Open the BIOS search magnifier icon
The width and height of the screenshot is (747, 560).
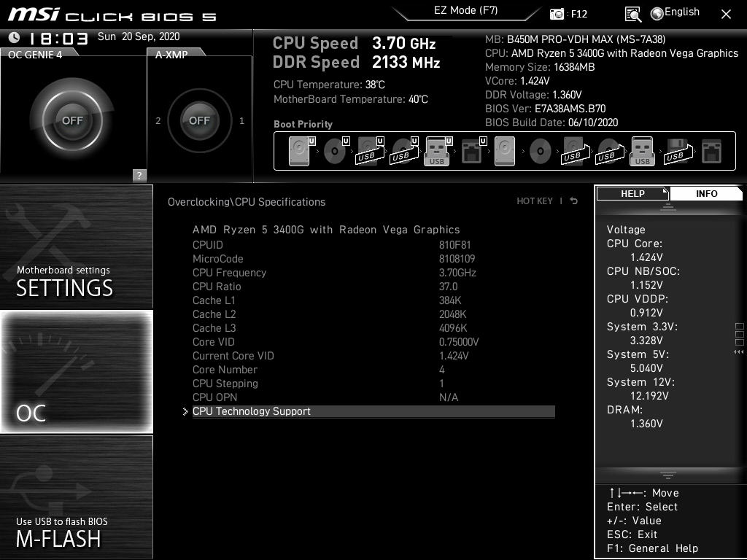point(632,15)
